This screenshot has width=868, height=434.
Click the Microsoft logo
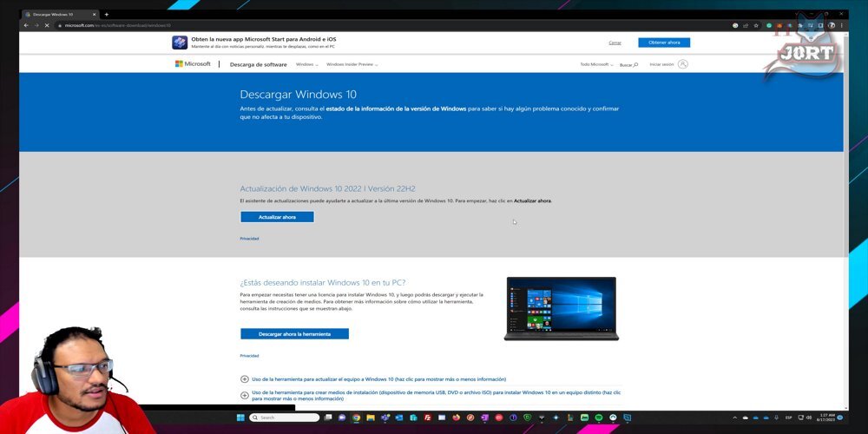[193, 64]
